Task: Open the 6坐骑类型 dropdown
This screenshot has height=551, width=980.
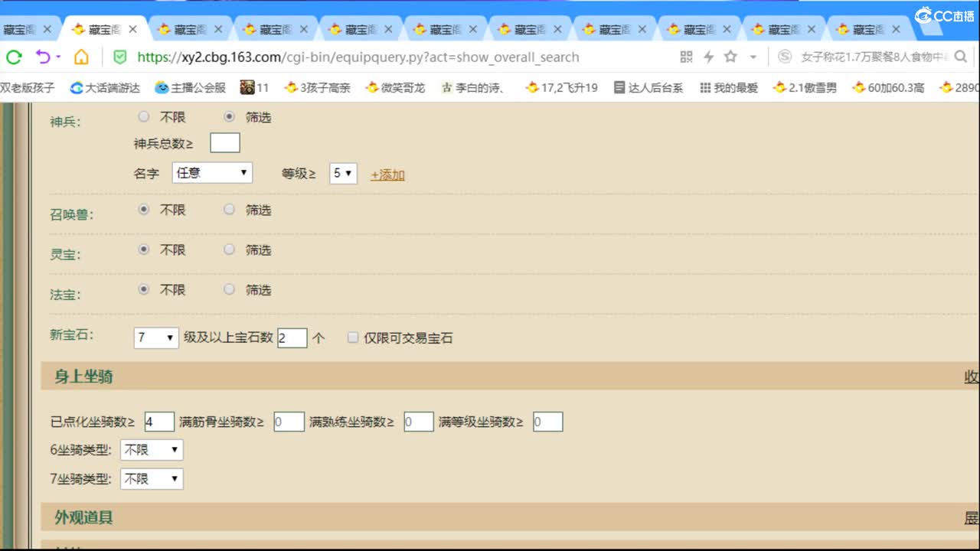Action: pos(152,450)
